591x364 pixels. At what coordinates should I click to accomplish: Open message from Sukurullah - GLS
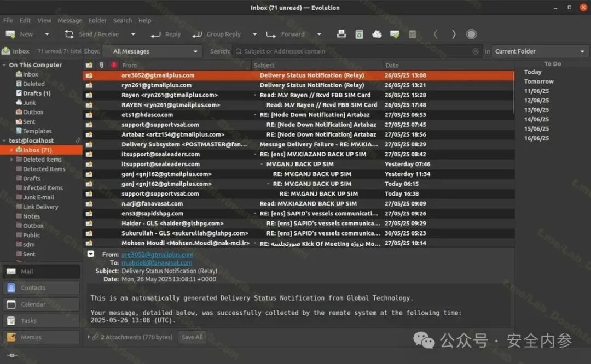pos(299,233)
